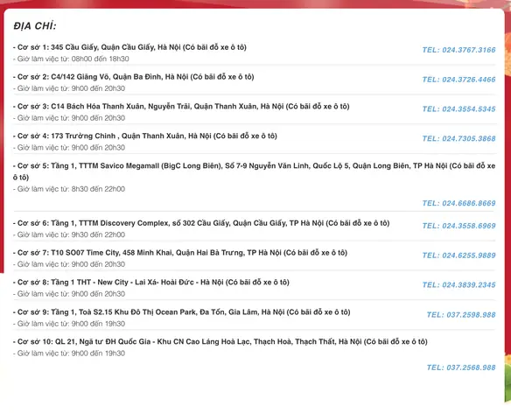Tap the Discovery Complex phone 024.3558.6969
The image size is (511, 420).
[458, 226]
